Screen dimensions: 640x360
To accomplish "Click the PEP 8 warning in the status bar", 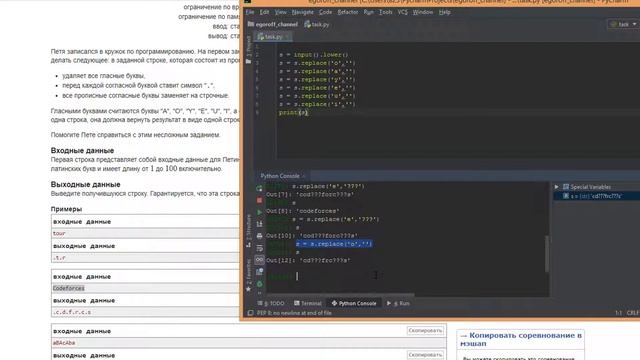I will point(294,313).
